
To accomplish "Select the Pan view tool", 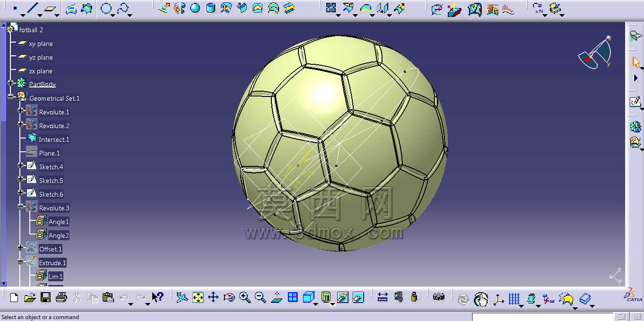I will pos(213,297).
